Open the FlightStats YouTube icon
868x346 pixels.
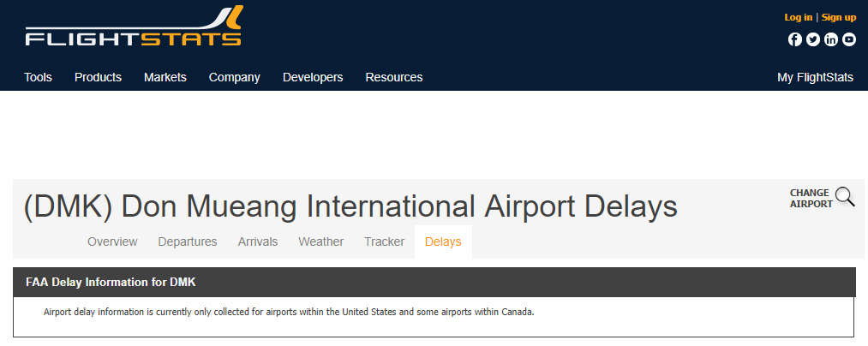[849, 39]
